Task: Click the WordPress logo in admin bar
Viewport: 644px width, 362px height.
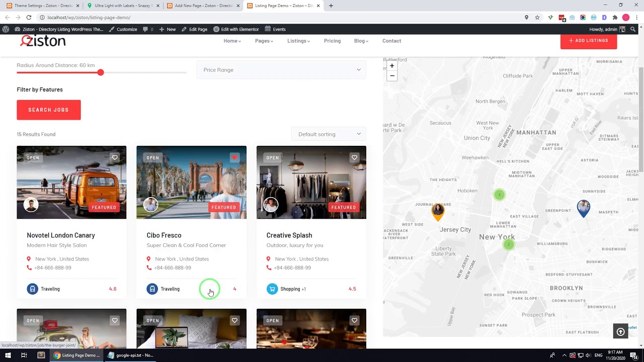Action: click(6, 29)
